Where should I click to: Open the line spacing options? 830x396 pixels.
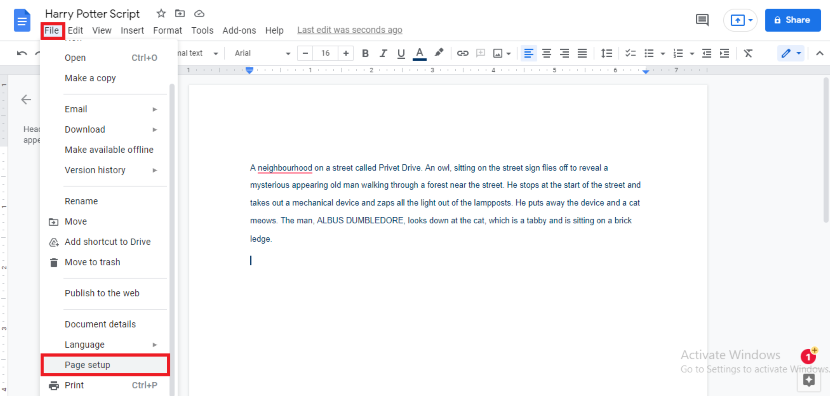606,53
